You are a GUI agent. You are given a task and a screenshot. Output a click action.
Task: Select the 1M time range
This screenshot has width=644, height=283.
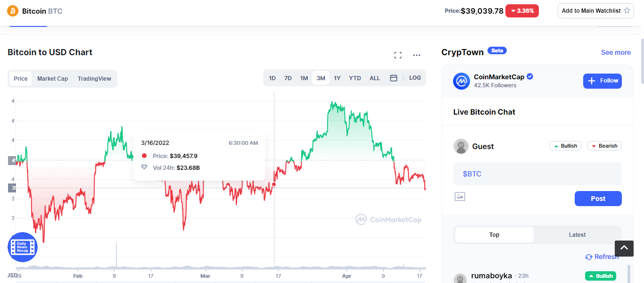(x=304, y=78)
